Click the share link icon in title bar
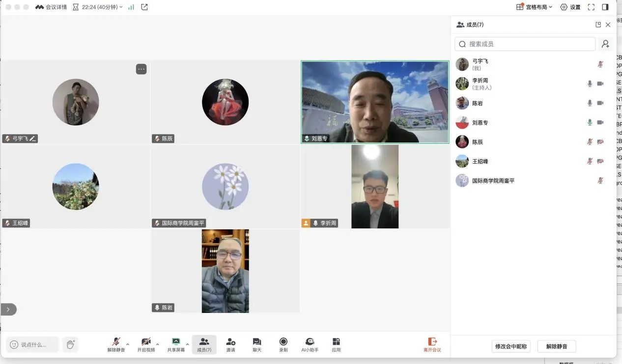This screenshot has height=364, width=622. tap(144, 7)
